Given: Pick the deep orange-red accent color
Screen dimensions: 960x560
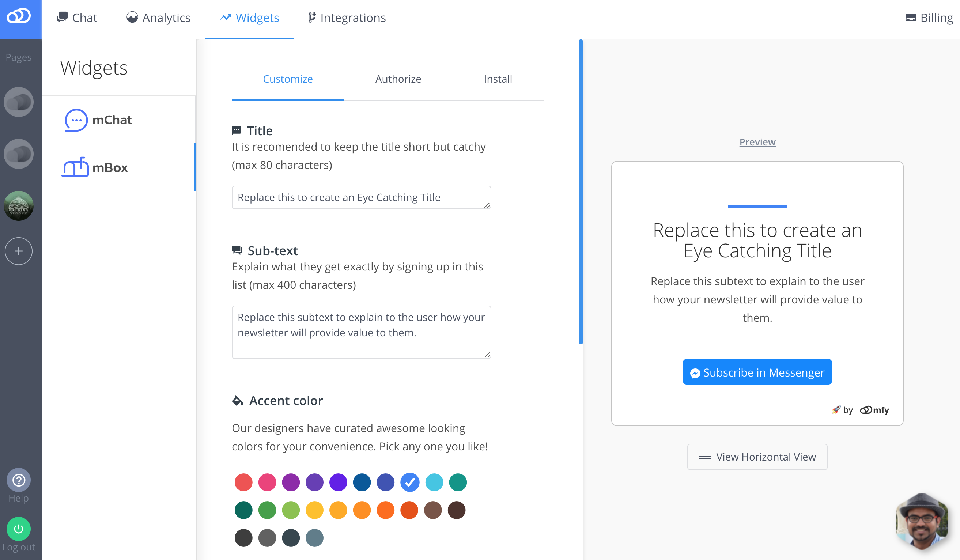Looking at the screenshot, I should tap(409, 510).
